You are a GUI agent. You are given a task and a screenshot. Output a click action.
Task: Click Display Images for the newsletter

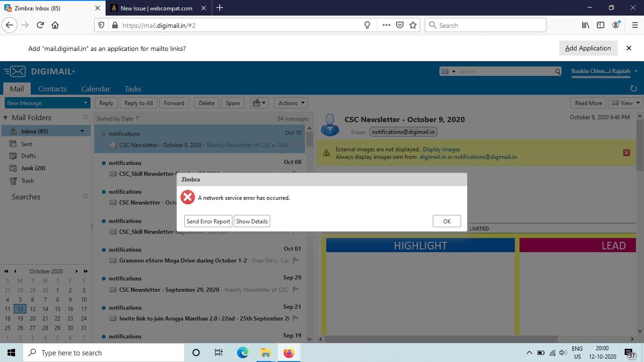click(x=441, y=149)
